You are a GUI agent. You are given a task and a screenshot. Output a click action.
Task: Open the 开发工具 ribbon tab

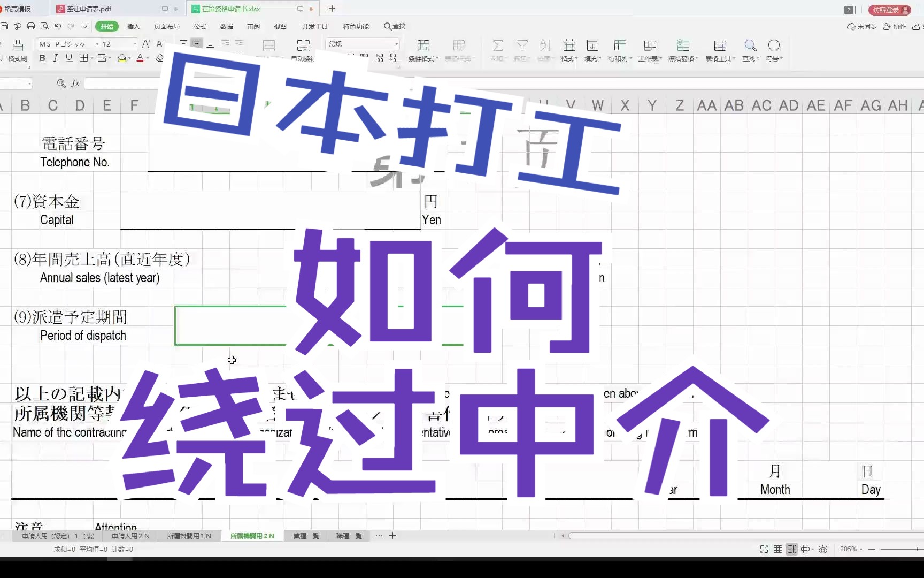(x=314, y=26)
